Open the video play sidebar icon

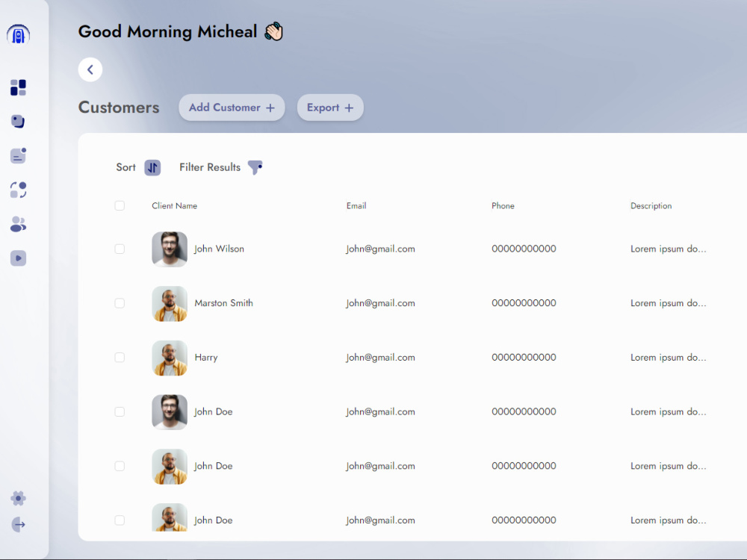(18, 258)
